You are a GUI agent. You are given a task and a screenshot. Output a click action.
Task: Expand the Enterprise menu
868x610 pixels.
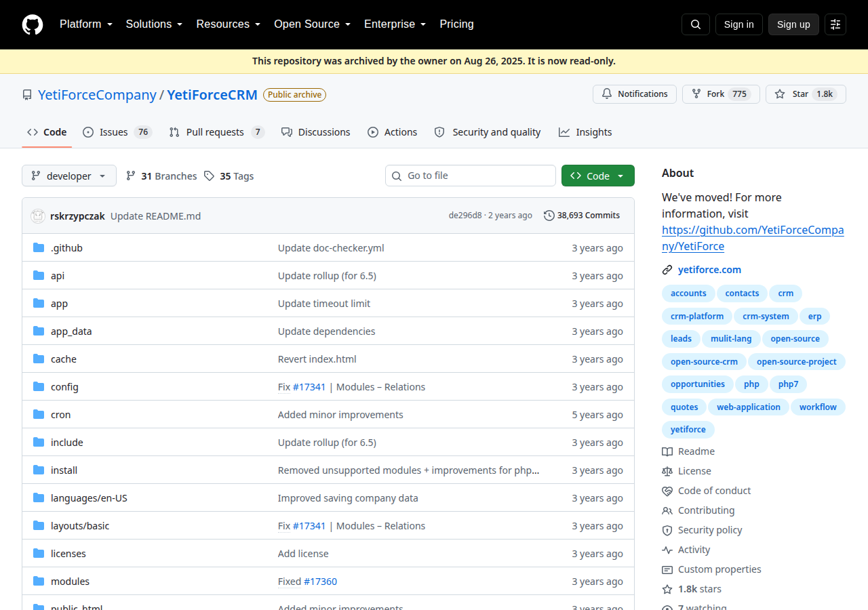(x=395, y=24)
